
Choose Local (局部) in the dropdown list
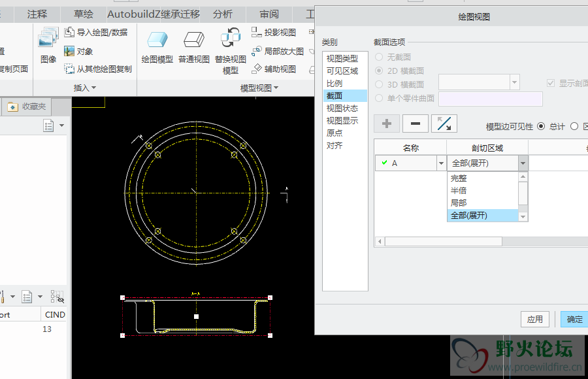click(x=483, y=203)
